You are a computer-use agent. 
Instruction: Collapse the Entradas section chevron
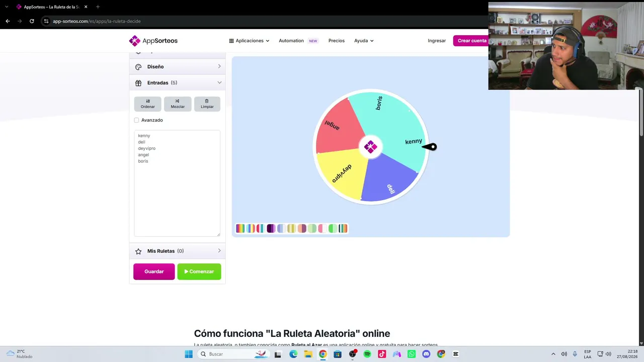219,82
